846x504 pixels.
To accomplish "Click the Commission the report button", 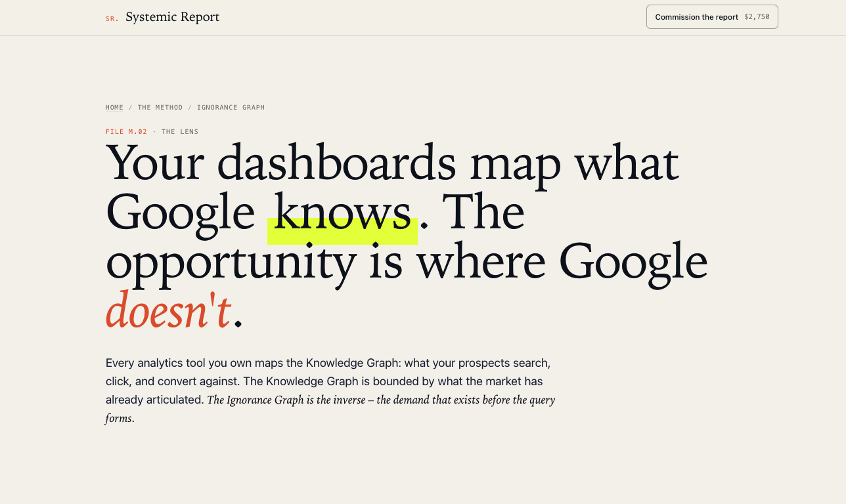I will pyautogui.click(x=712, y=17).
